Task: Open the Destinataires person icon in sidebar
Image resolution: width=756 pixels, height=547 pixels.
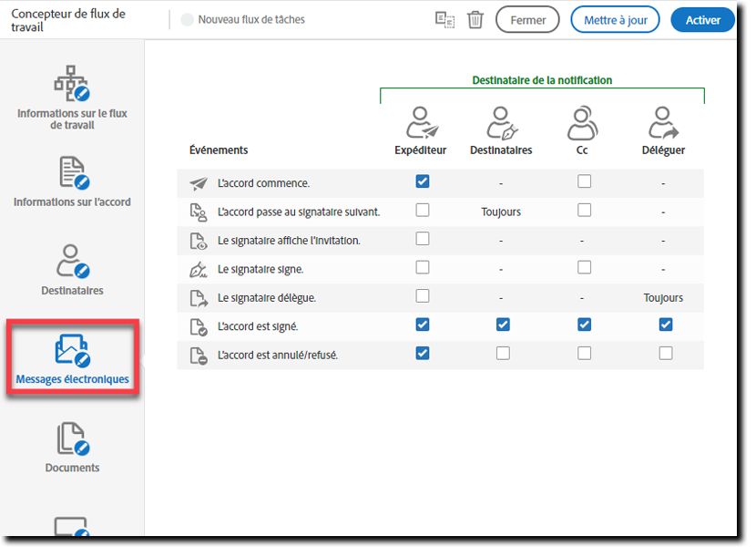Action: (73, 261)
